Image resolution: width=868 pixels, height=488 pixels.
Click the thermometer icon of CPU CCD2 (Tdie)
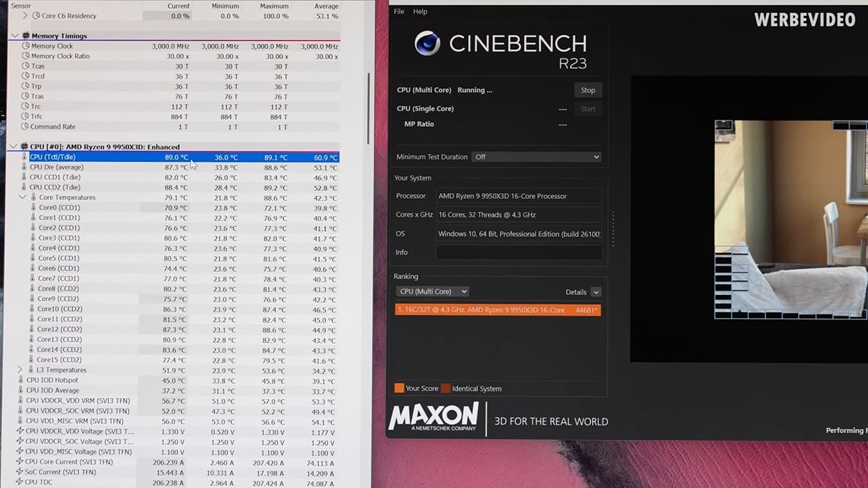point(25,187)
